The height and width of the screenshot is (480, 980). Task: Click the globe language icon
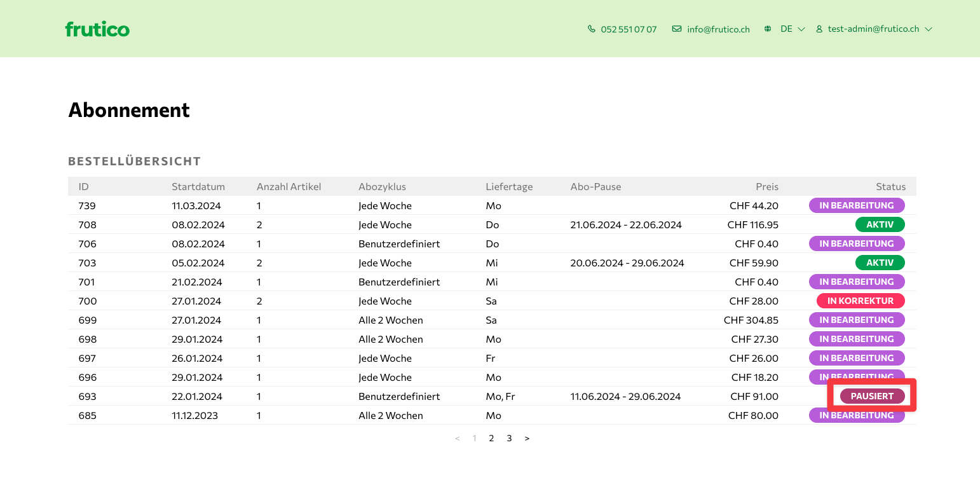768,29
